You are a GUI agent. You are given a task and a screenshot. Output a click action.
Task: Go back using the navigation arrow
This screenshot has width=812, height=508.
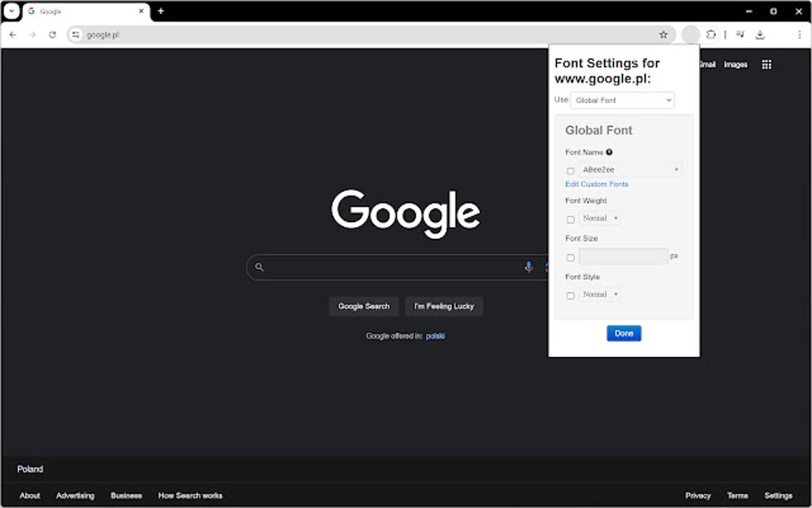pyautogui.click(x=13, y=34)
